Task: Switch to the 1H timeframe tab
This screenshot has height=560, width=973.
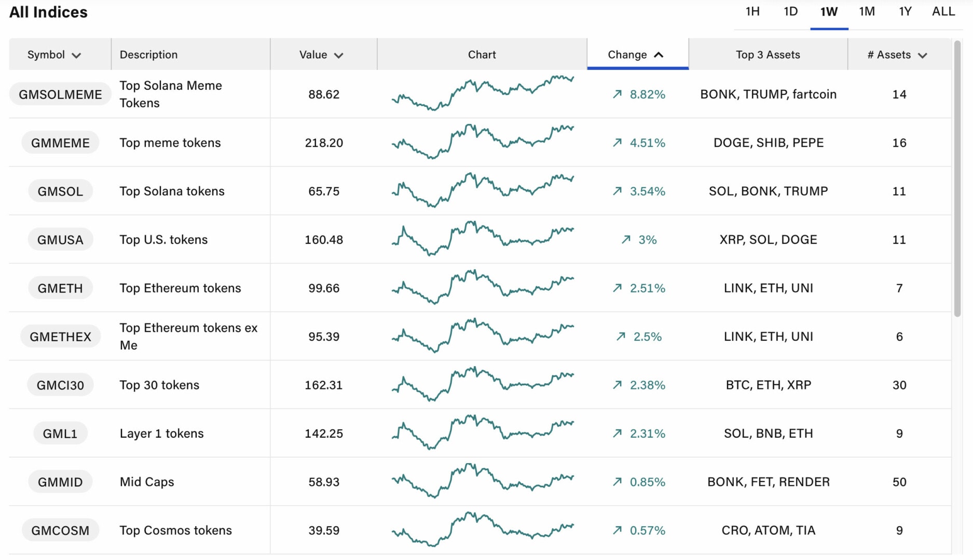Action: point(752,11)
